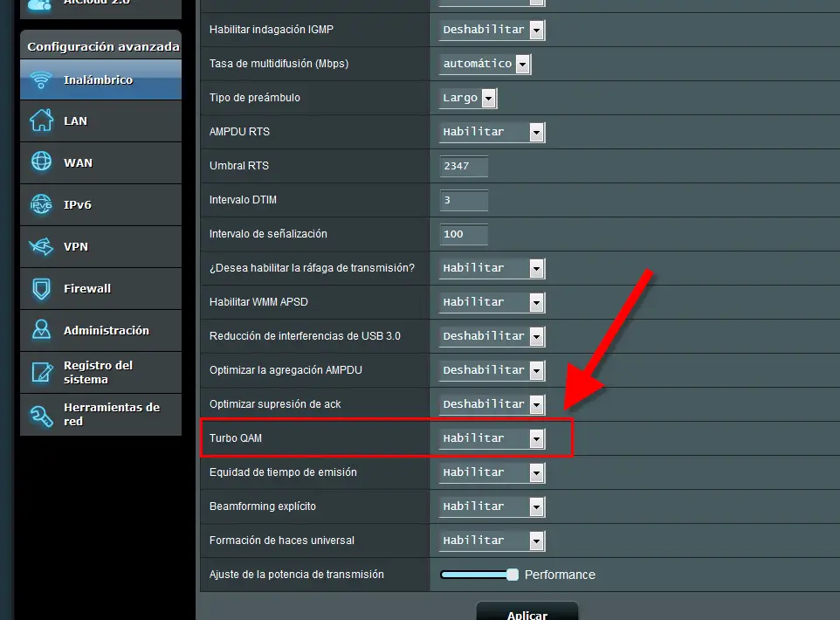Screen dimensions: 840x620
Task: Open ráfaga de transmisión dropdown
Action: tap(492, 268)
